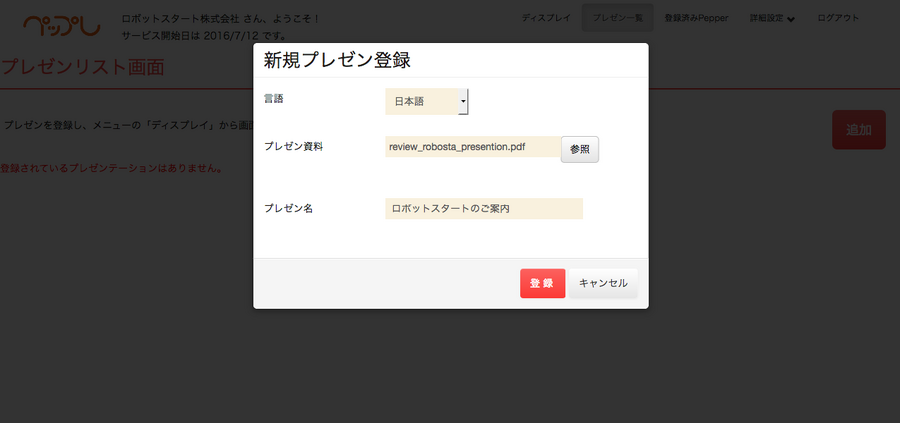Screen dimensions: 900x423
Task: Open the ディスプレイ menu item
Action: pos(547,18)
